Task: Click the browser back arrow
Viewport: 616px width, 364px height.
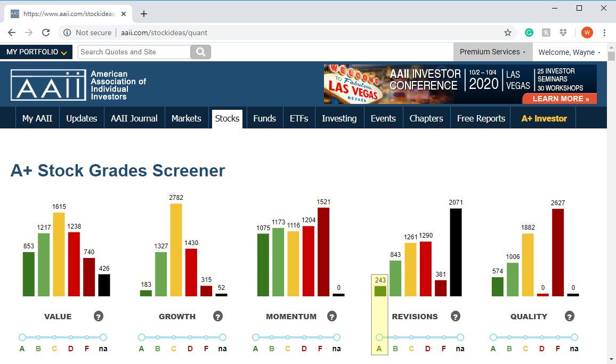Action: coord(12,33)
